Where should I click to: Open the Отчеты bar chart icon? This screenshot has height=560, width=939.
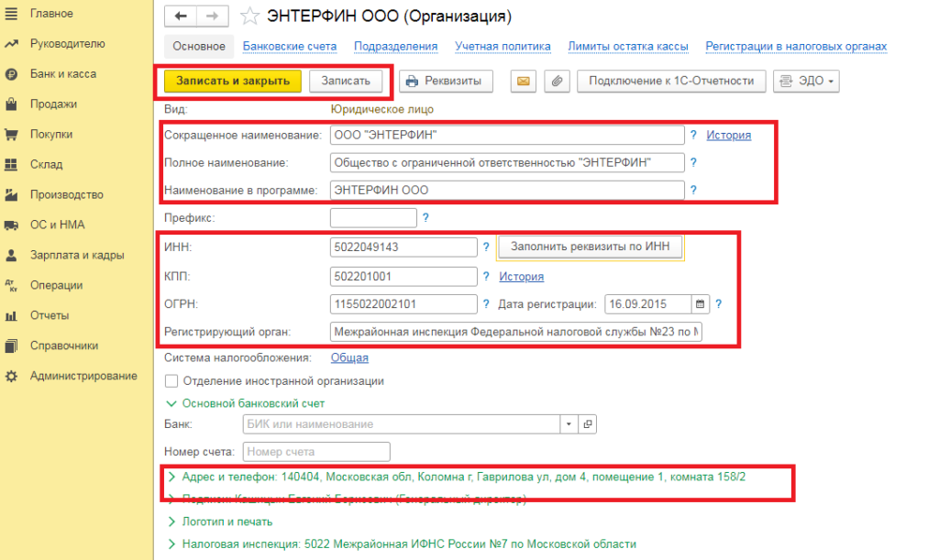(x=11, y=315)
